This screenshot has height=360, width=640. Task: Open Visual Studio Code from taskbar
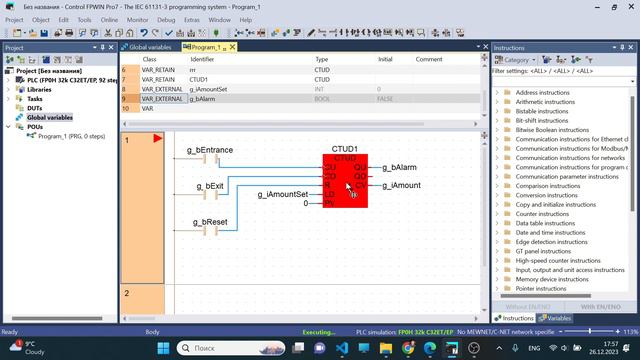click(x=342, y=348)
